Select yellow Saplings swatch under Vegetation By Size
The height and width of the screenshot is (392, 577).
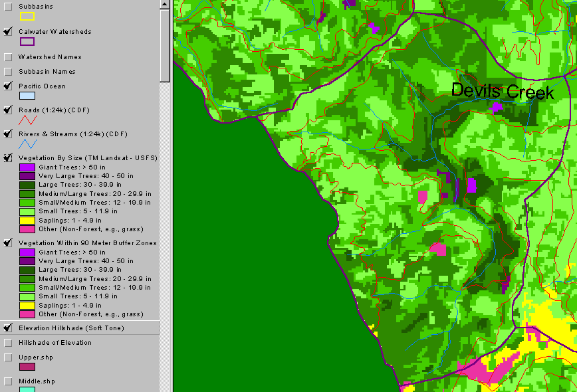(x=27, y=221)
